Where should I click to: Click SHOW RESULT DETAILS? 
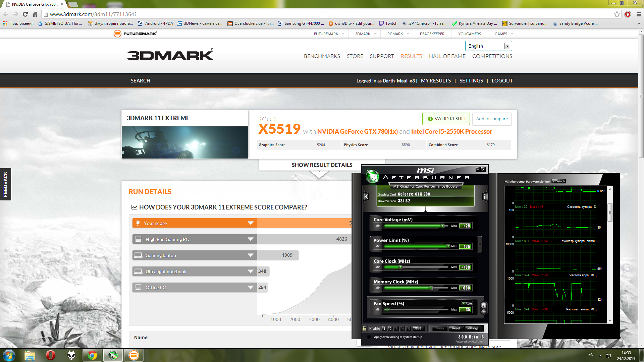tap(322, 165)
